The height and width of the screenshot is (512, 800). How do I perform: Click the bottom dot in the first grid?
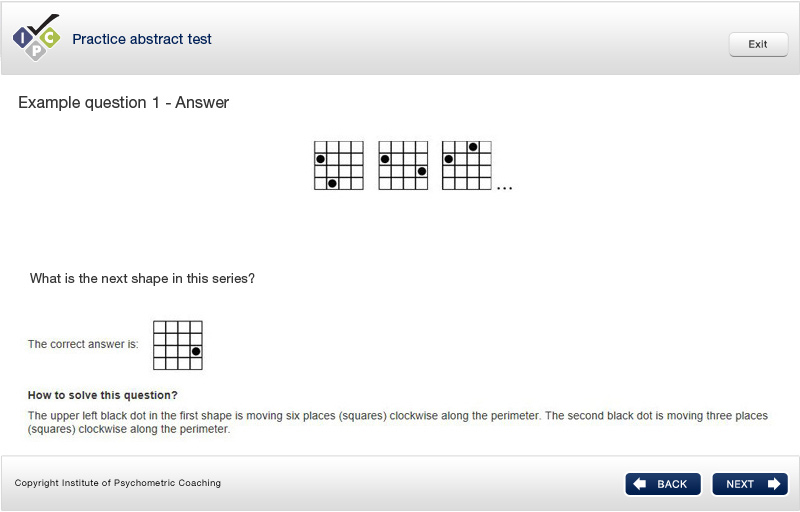pos(332,184)
